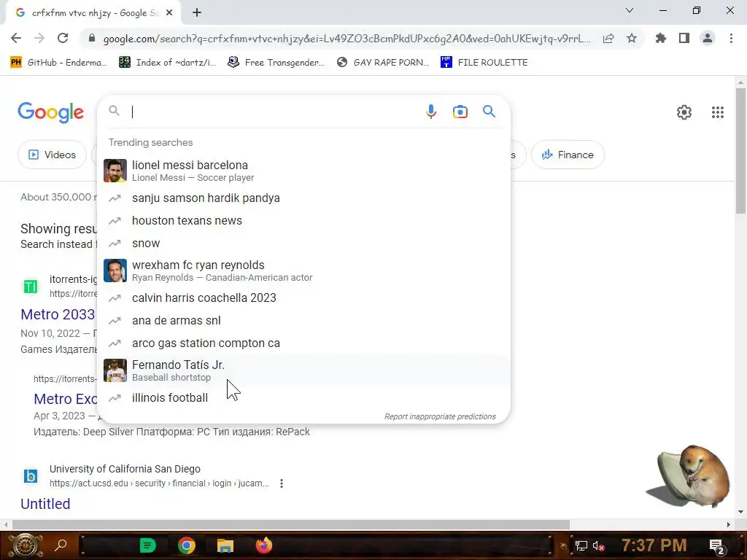
Task: Submit search with blue magnifier
Action: pyautogui.click(x=489, y=112)
